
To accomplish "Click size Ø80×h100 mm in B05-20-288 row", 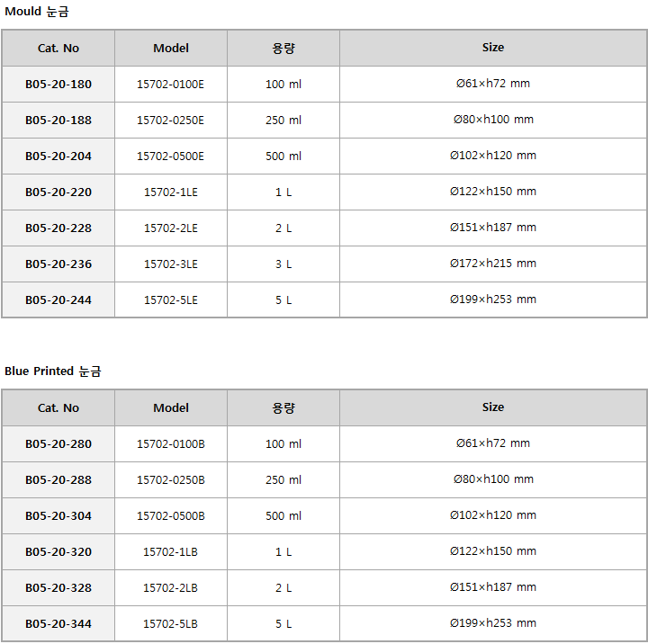I will [x=493, y=479].
